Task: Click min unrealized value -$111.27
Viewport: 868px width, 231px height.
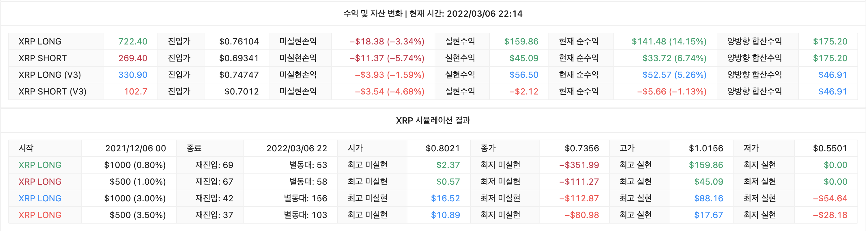Action: coord(579,182)
